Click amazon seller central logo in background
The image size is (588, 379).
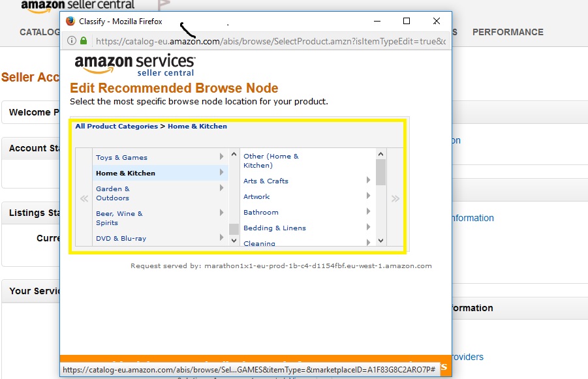[78, 6]
